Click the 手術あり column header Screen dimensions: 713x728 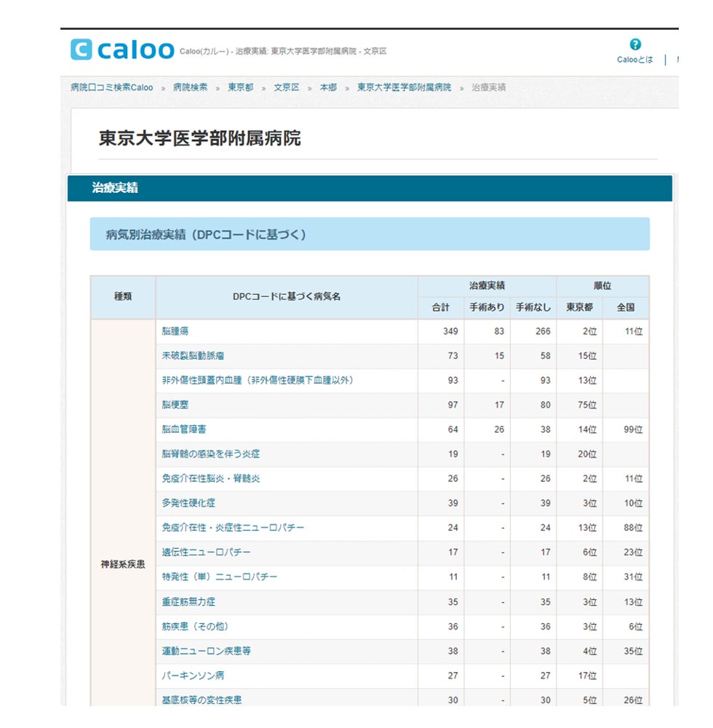(487, 307)
